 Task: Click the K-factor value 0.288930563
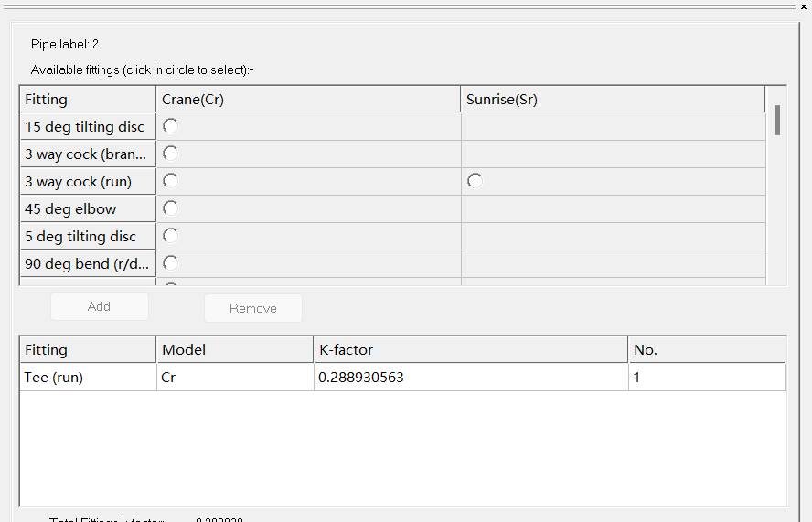[x=360, y=377]
